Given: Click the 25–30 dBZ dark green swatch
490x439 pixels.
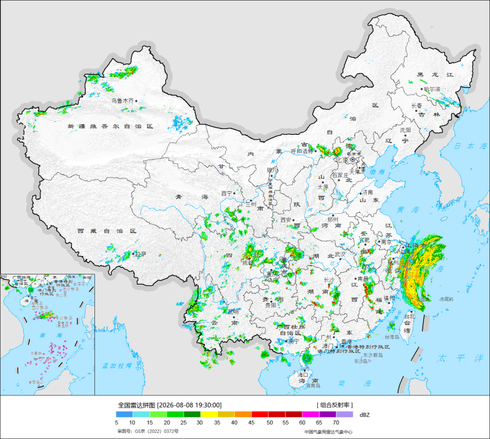Looking at the screenshot, I should (x=192, y=414).
